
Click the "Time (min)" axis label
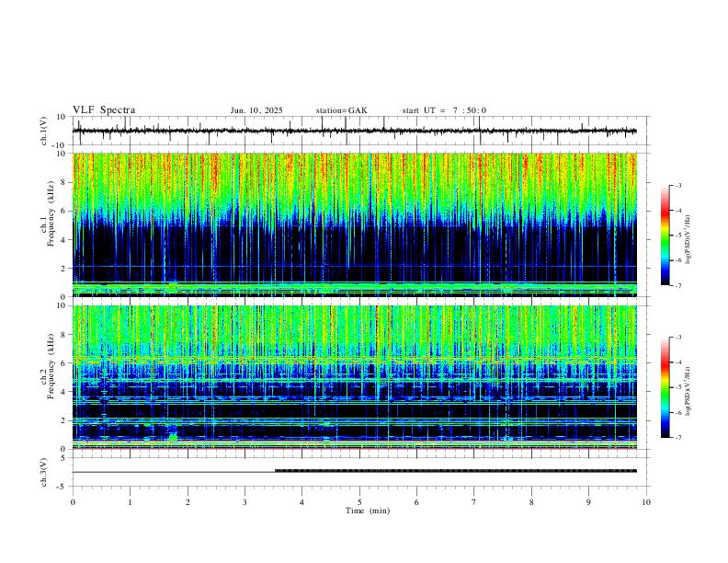point(368,511)
